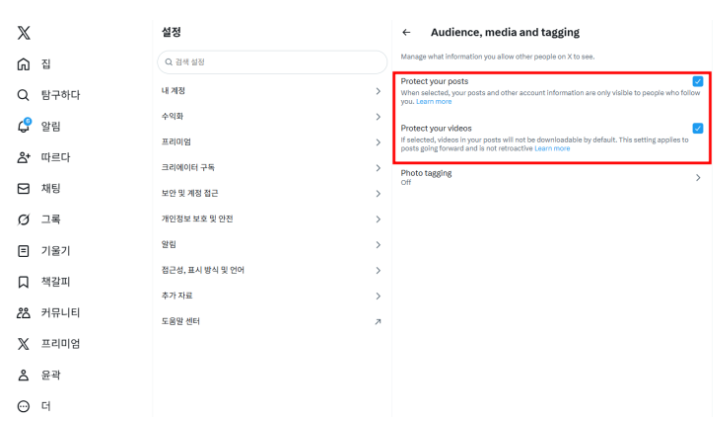Click Learn more under Protect your videos

click(x=552, y=148)
